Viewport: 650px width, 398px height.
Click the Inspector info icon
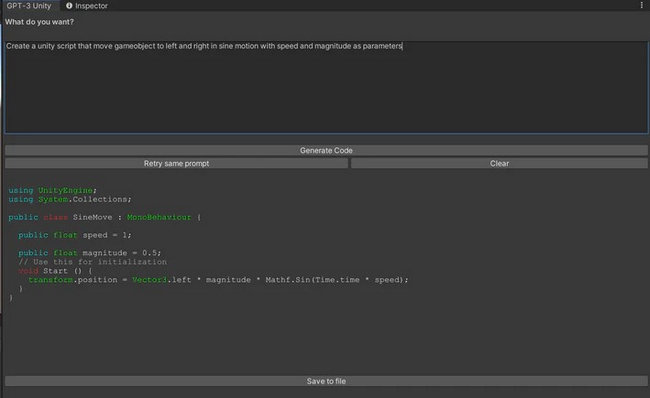coord(69,5)
